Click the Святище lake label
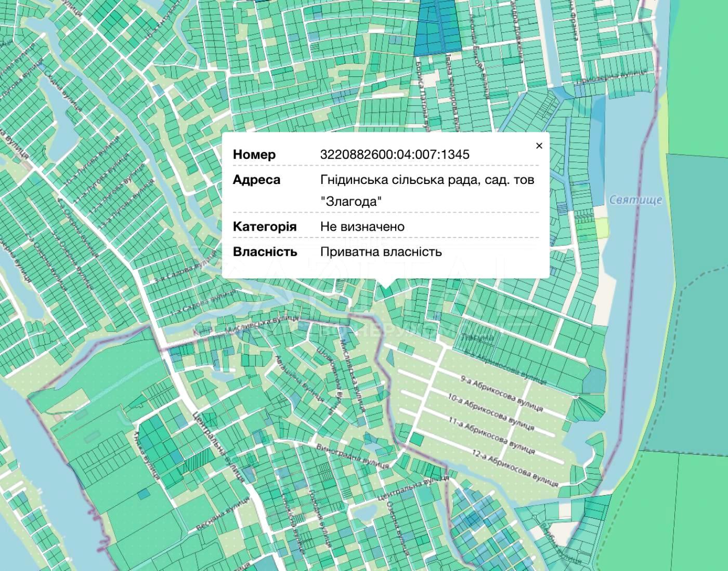 pos(635,200)
